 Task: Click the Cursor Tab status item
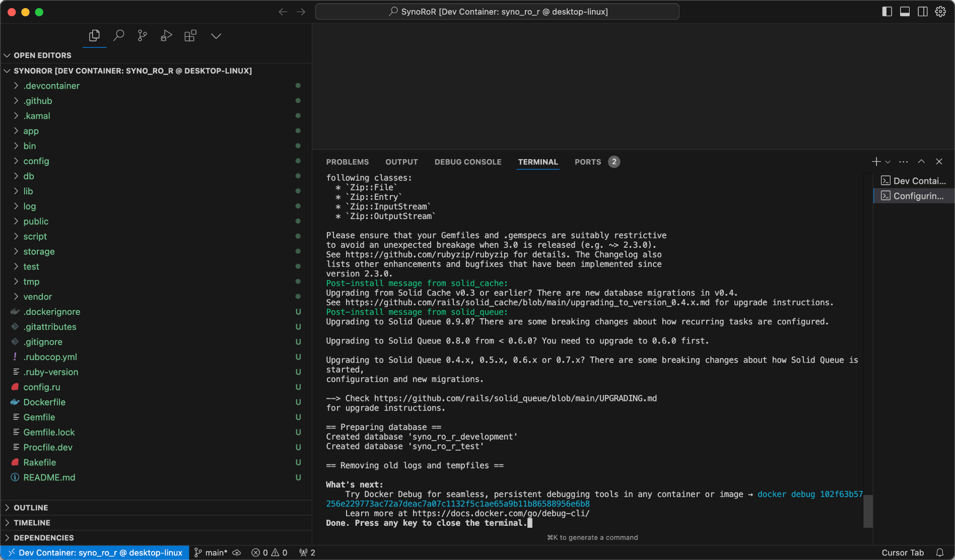coord(903,552)
